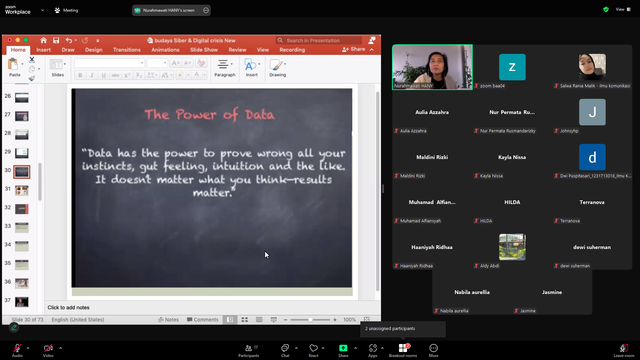Click the green encryption shield icon
The height and width of the screenshot is (360, 640).
pos(606,9)
